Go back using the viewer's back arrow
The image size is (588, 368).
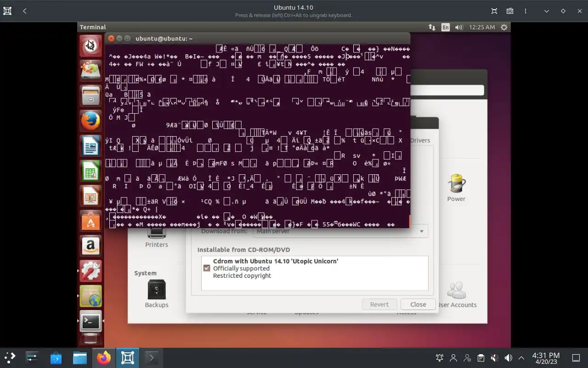[x=24, y=11]
